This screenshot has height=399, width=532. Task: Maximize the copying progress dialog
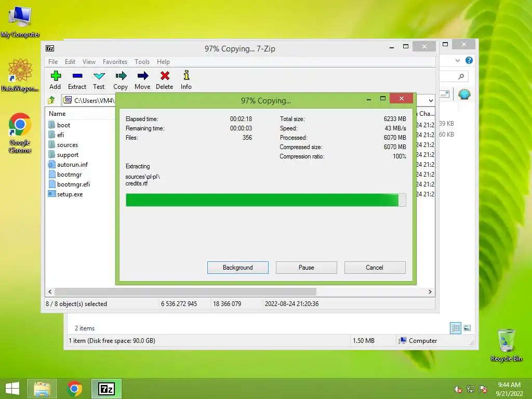point(383,98)
